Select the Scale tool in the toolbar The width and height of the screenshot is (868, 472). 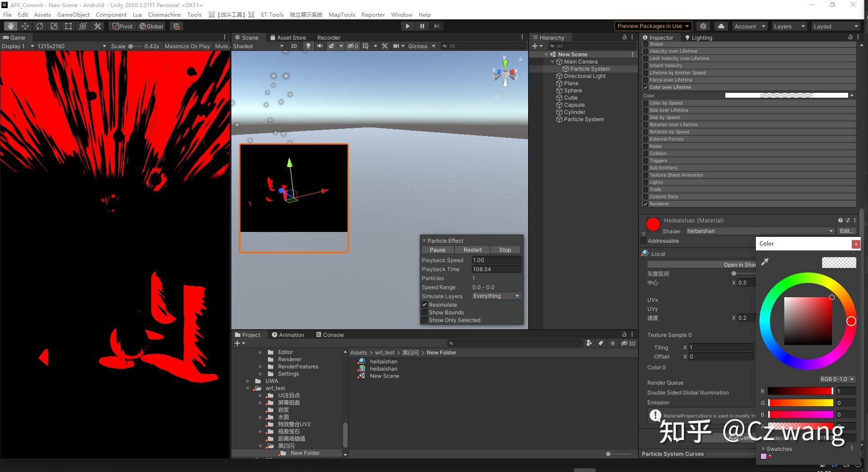pyautogui.click(x=54, y=26)
